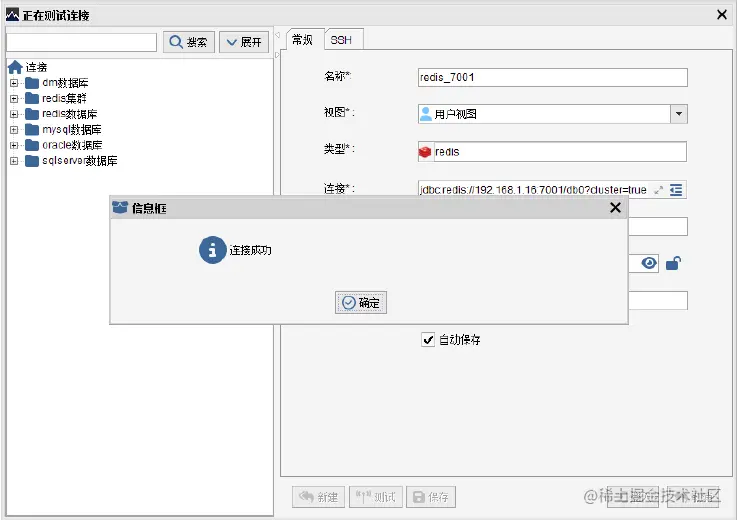Click the 确定 button in the info dialog

361,302
